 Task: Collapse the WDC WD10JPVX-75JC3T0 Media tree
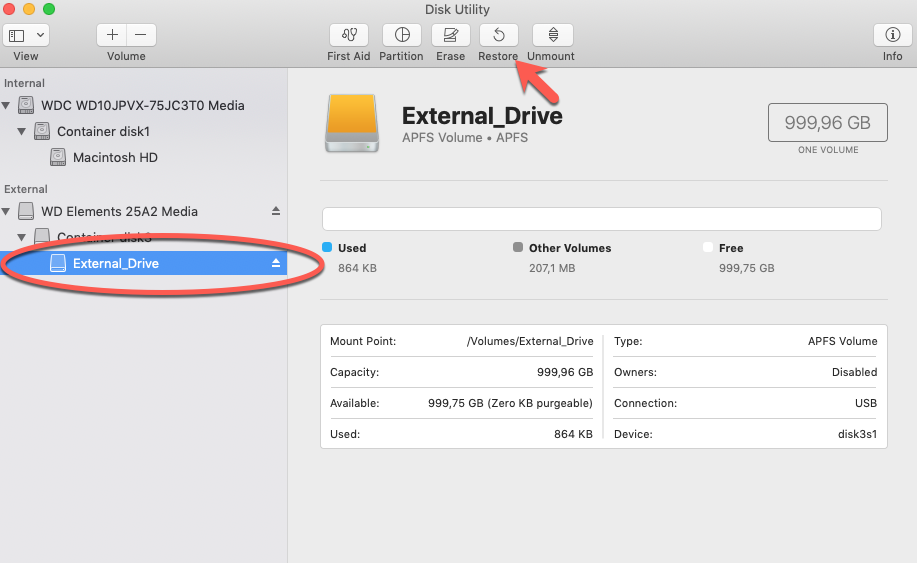6,106
